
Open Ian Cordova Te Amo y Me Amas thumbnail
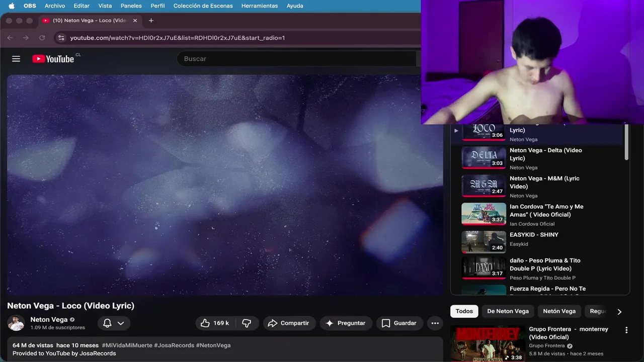[x=484, y=214]
